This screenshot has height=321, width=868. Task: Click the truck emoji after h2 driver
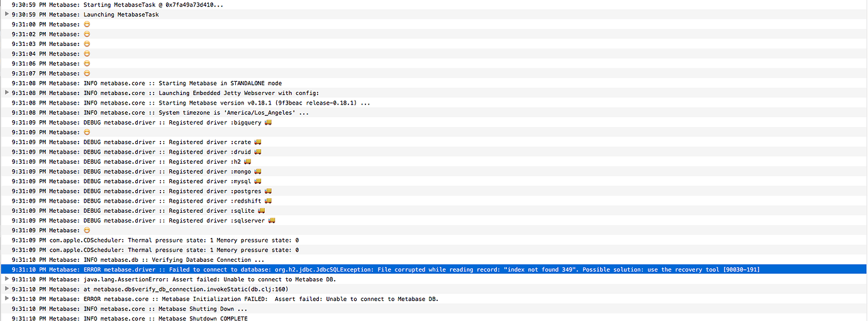point(248,162)
